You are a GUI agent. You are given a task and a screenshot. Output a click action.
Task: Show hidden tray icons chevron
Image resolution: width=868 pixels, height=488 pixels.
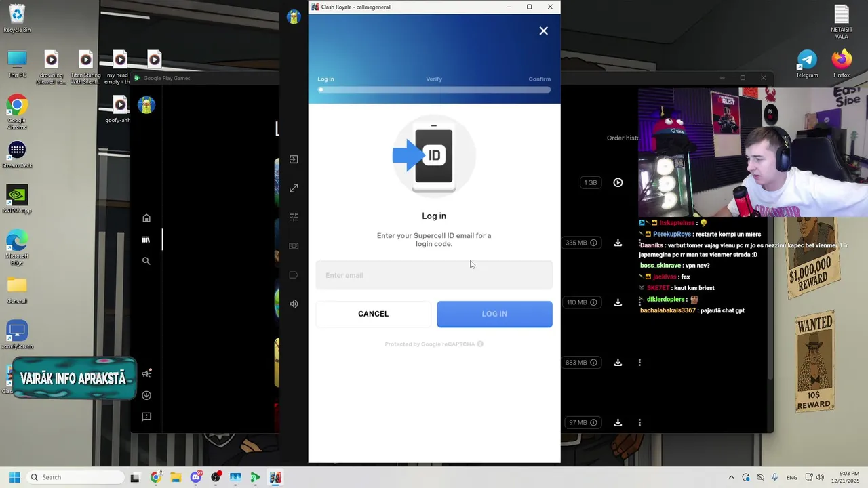[x=731, y=477]
